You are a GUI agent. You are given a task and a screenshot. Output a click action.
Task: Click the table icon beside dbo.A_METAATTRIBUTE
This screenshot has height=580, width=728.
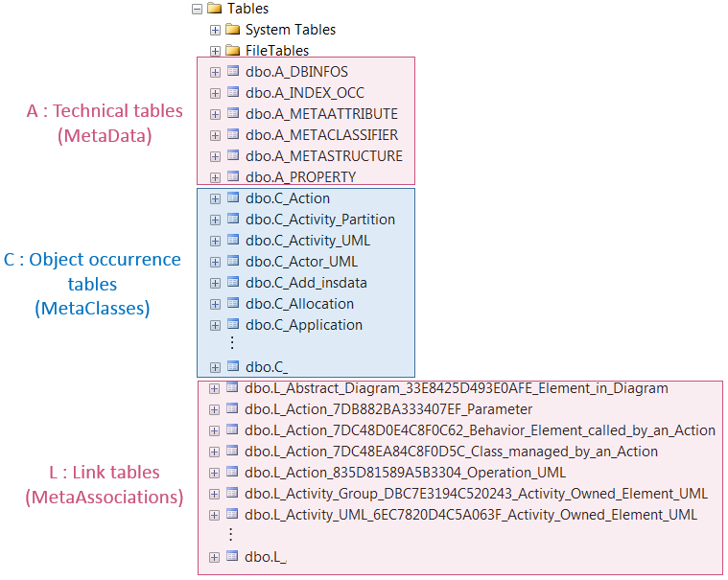(x=232, y=114)
